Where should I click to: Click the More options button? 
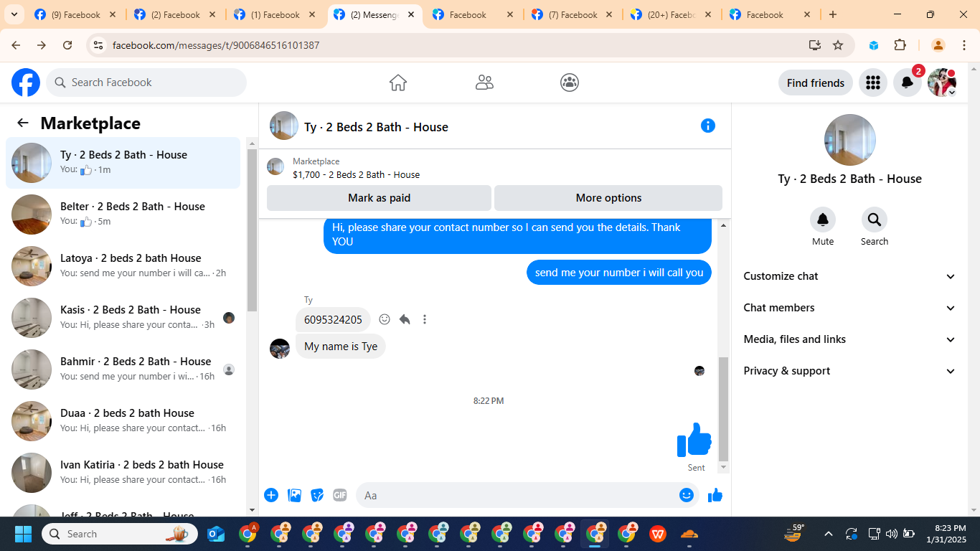coord(608,198)
